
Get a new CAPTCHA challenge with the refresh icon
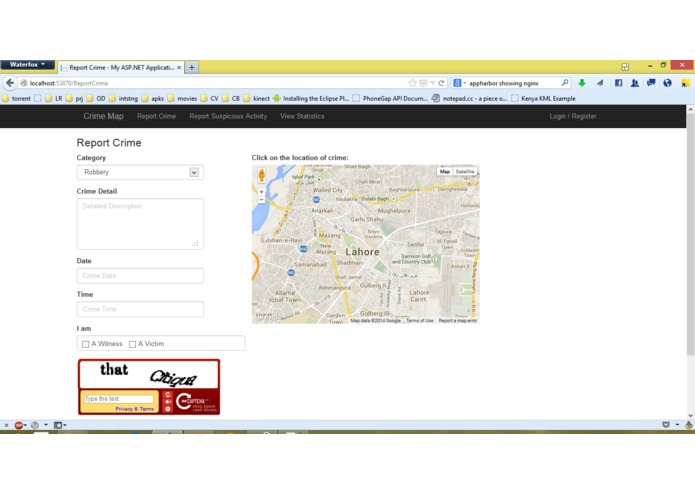pos(168,395)
